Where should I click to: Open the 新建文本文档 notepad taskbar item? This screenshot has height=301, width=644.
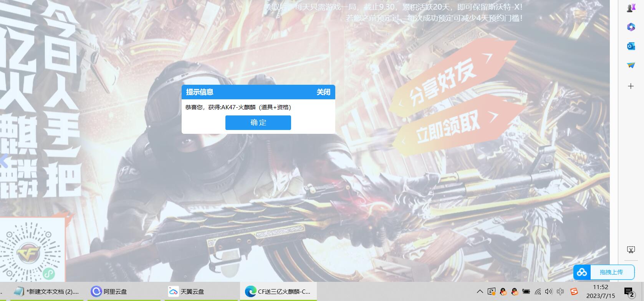tap(47, 292)
